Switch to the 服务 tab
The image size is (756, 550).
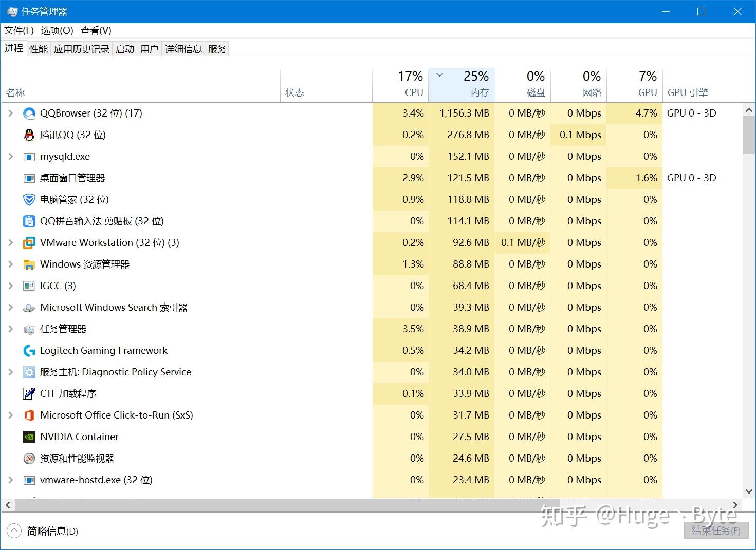point(217,49)
